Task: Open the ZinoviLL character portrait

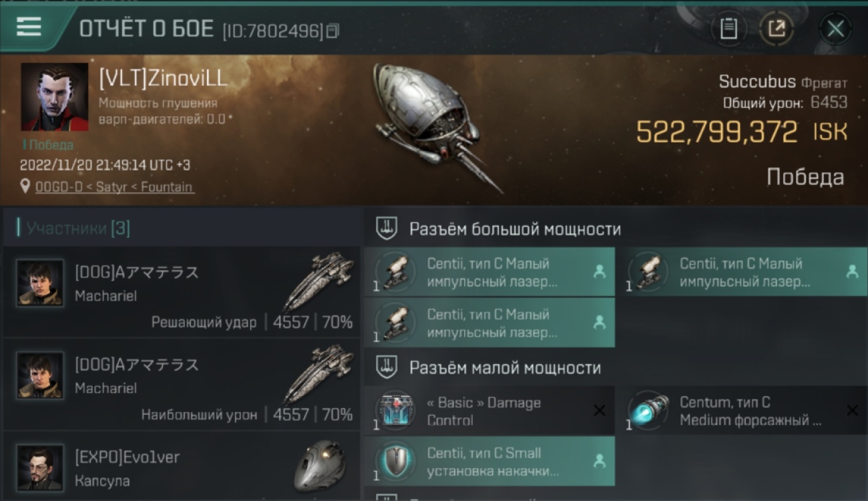Action: point(54,97)
